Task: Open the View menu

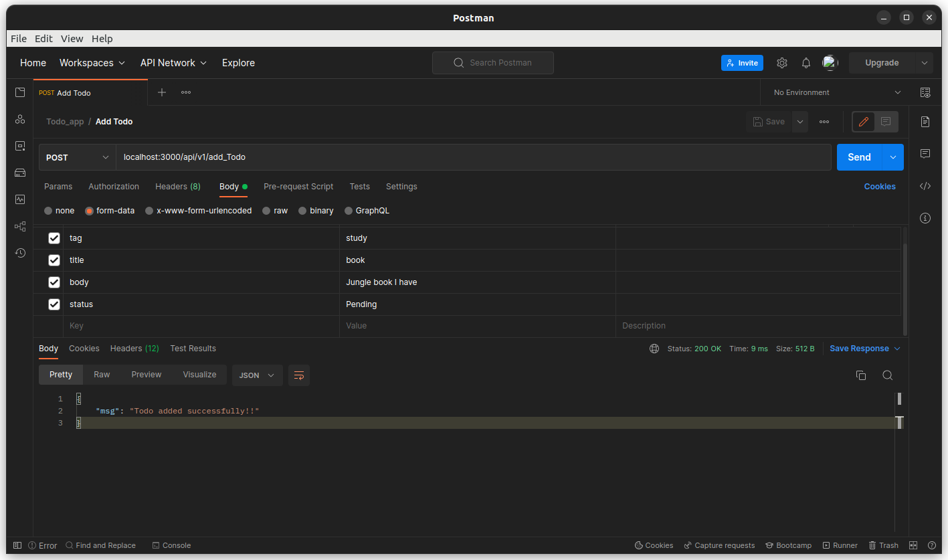Action: pos(72,39)
